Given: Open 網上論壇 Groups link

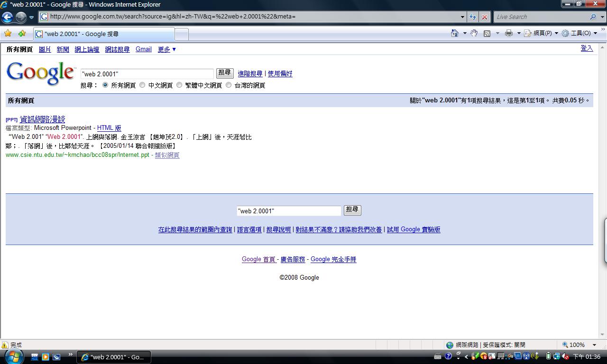Looking at the screenshot, I should [x=87, y=49].
